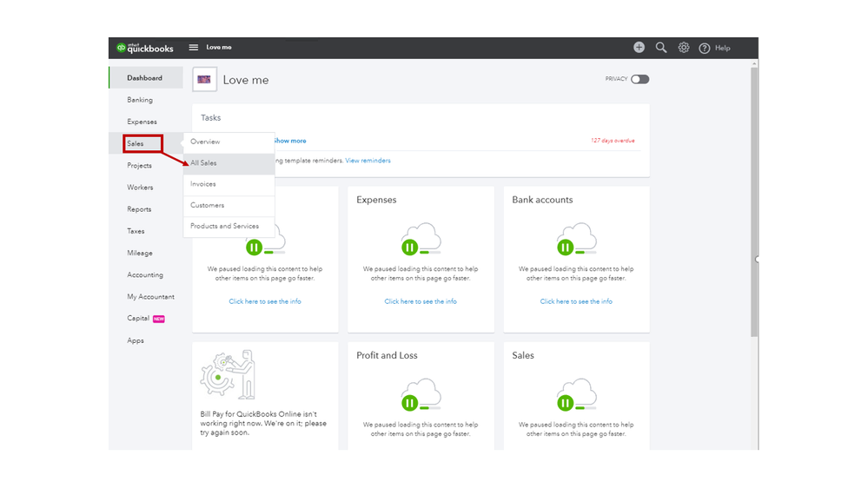
Task: Toggle the hamburger navigation menu icon
Action: click(194, 48)
